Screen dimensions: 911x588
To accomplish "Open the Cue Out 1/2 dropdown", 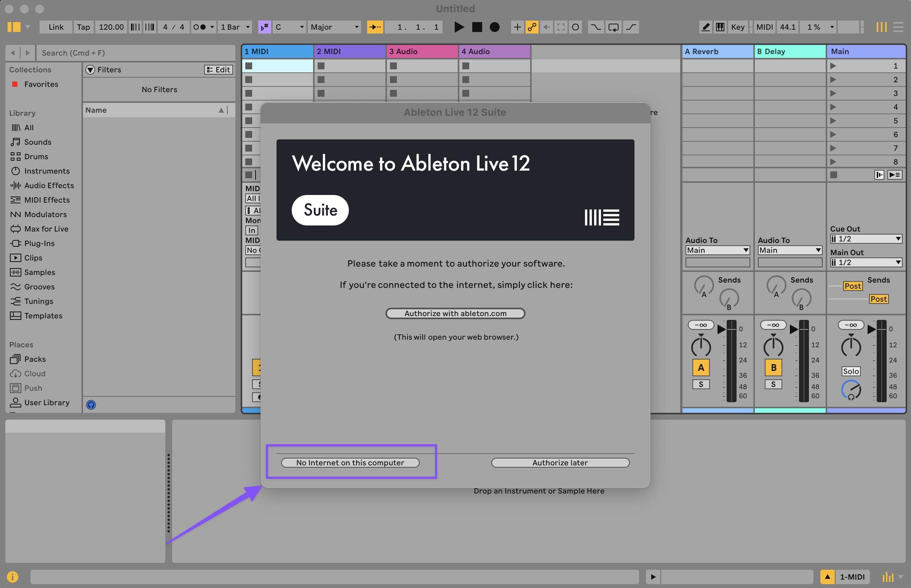I will (x=866, y=238).
